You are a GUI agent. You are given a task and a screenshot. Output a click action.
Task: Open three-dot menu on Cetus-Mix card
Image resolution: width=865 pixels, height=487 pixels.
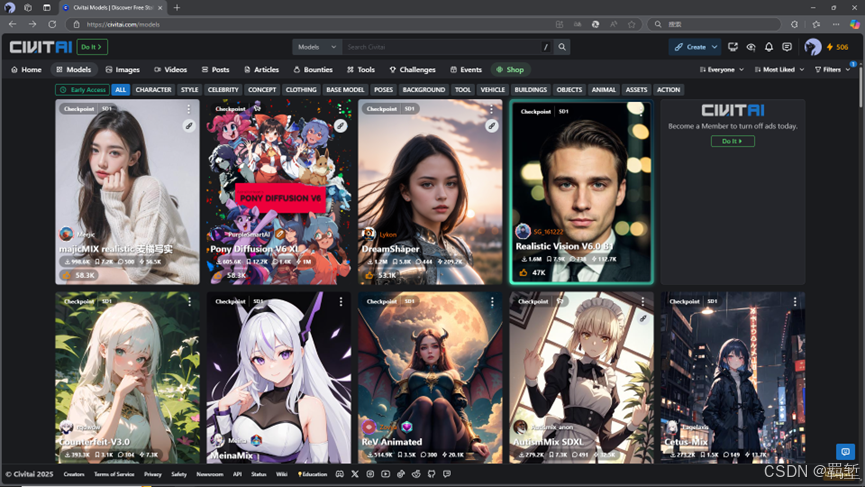[795, 302]
